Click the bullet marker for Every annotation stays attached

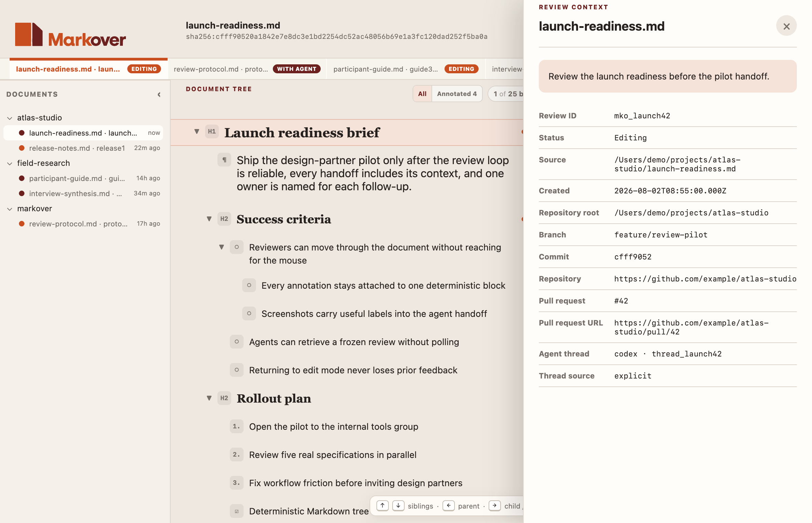pyautogui.click(x=249, y=285)
